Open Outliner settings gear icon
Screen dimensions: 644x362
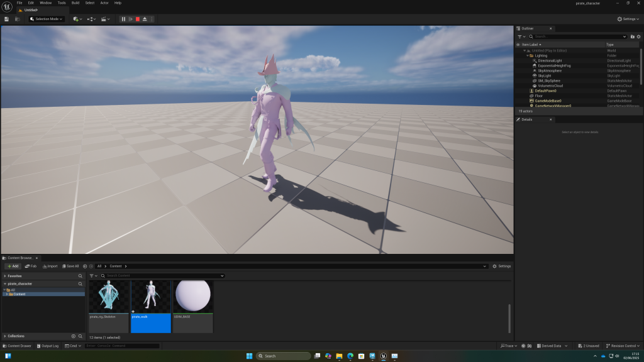(x=638, y=36)
